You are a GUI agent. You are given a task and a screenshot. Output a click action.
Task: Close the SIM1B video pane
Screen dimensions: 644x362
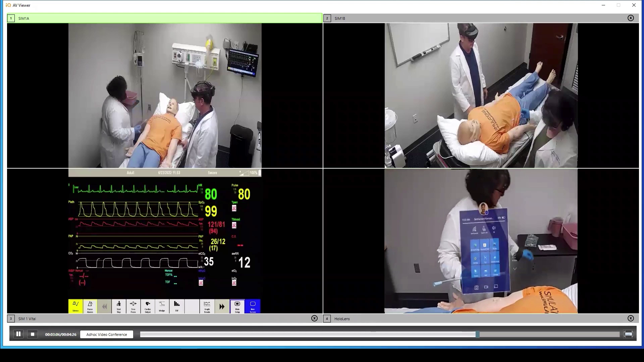[x=631, y=18]
